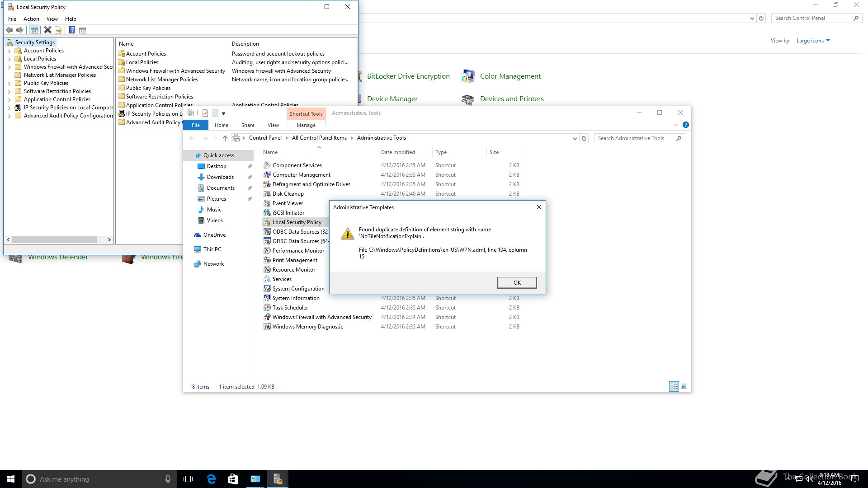
Task: Expand Application Control Policies tree node
Action: coord(9,99)
